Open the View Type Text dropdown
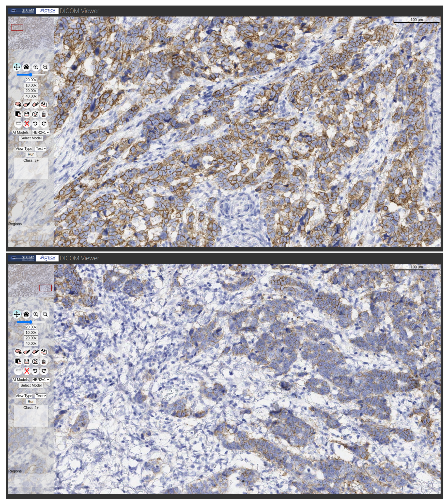448x504 pixels. 40,149
